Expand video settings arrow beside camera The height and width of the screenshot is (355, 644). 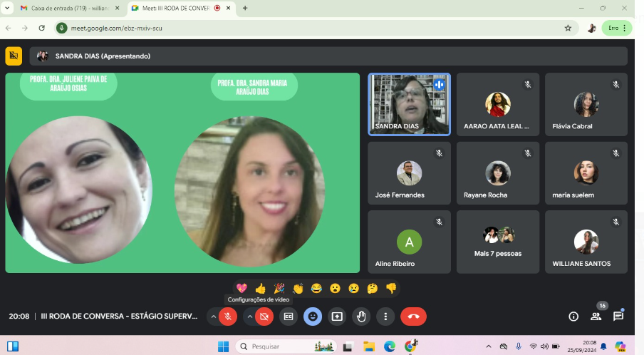coord(249,317)
